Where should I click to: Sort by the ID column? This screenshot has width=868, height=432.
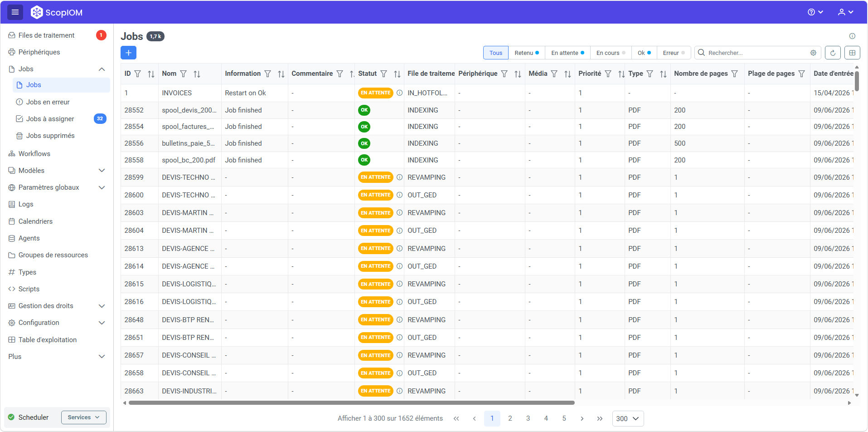(x=151, y=74)
